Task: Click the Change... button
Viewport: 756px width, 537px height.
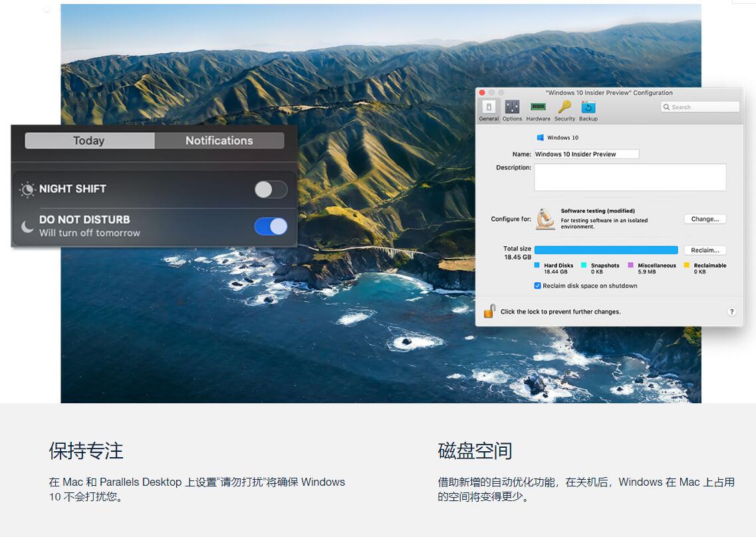Action: (705, 219)
